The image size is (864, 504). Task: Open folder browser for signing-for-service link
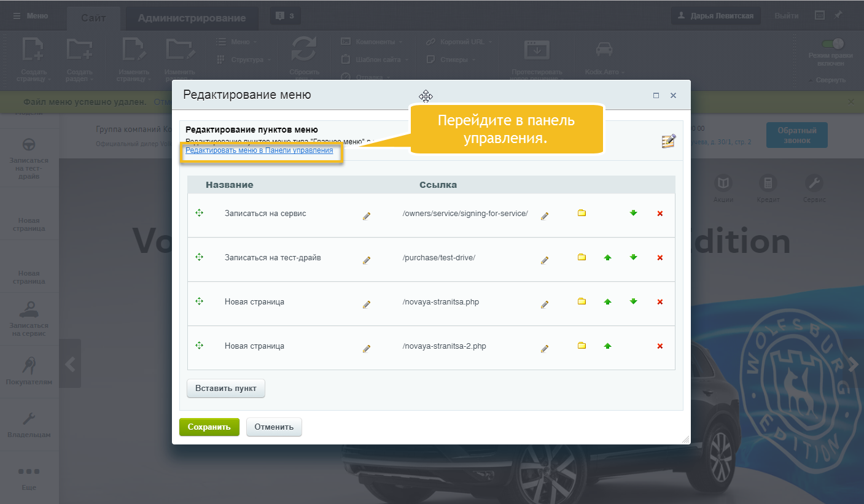pyautogui.click(x=582, y=213)
